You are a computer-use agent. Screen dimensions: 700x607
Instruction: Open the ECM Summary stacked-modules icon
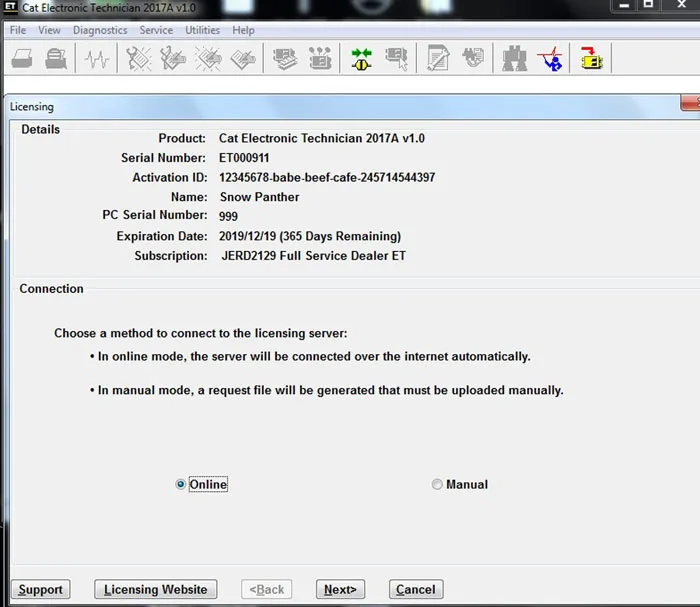(x=285, y=58)
